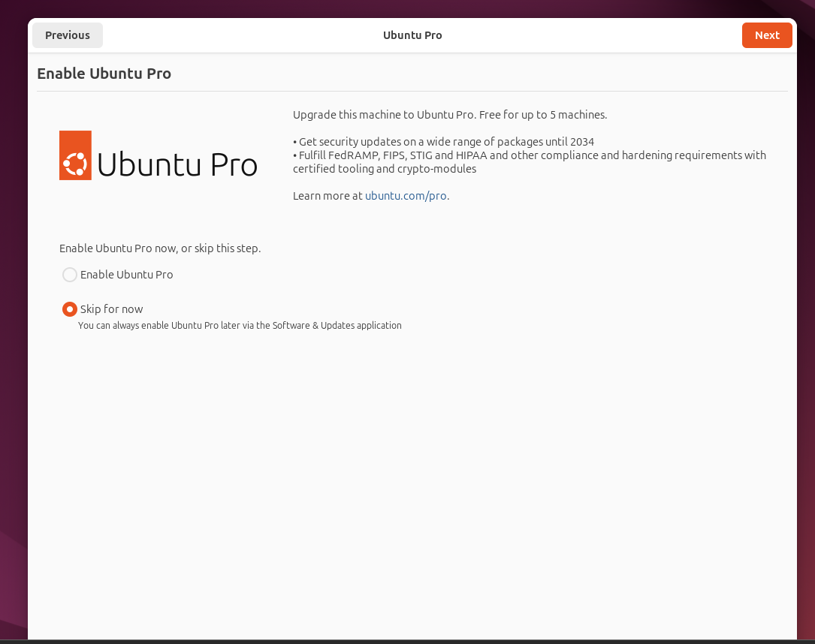This screenshot has height=644, width=815.
Task: Click the 'Enable Ubuntu Pro' page heading
Action: click(x=104, y=74)
